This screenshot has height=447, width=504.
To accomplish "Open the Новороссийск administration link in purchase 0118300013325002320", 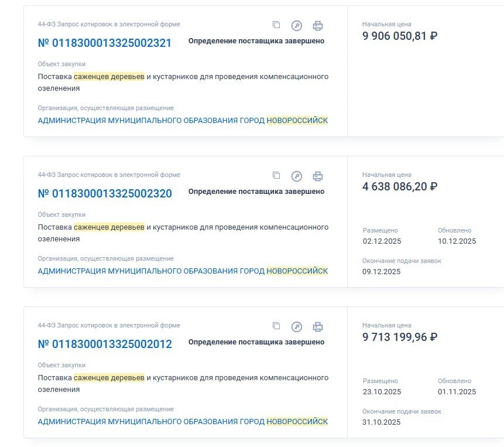I will click(x=183, y=271).
